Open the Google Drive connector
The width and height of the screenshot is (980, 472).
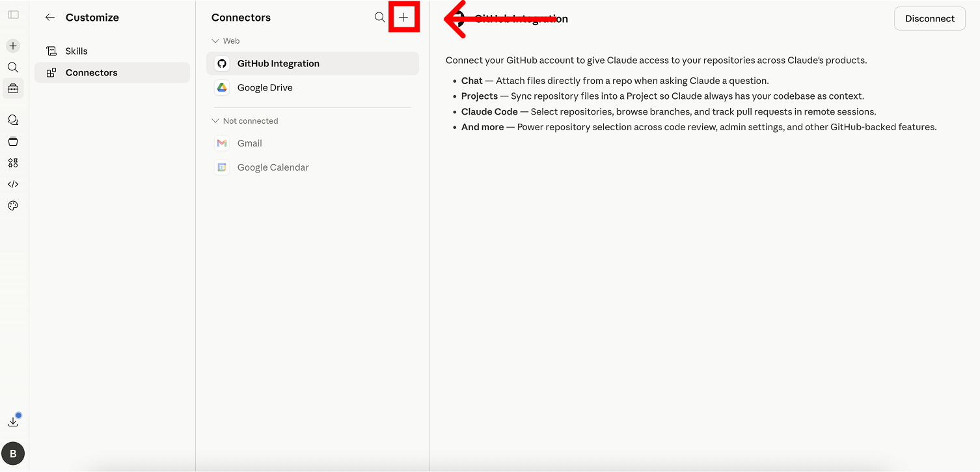[312, 88]
